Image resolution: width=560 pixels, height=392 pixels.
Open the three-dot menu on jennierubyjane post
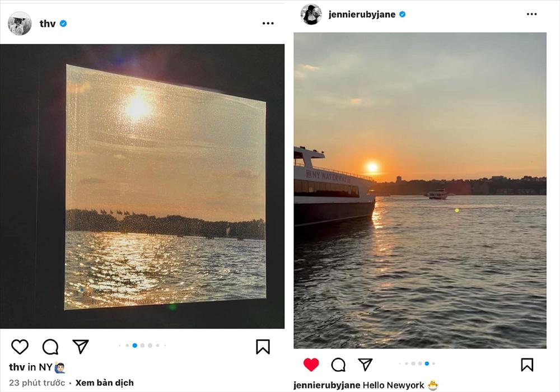[531, 15]
